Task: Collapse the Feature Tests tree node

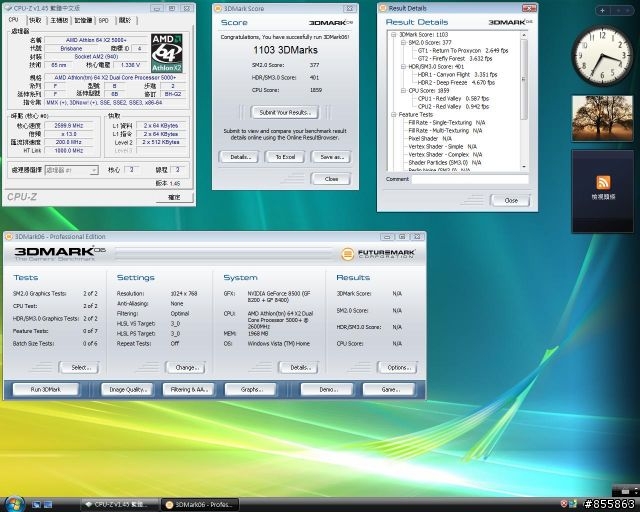Action: tap(394, 115)
